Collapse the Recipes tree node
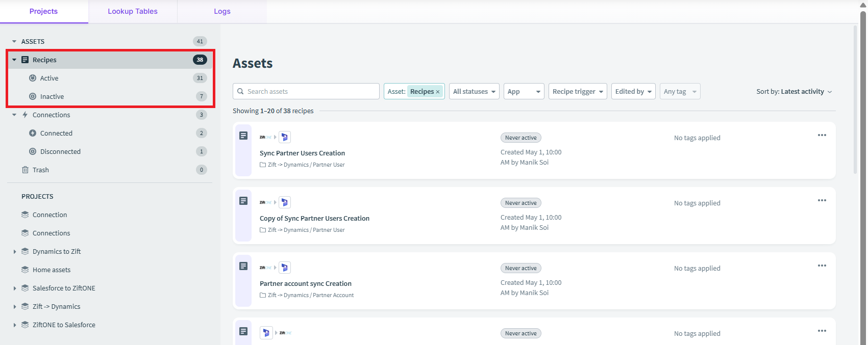Image resolution: width=868 pixels, height=345 pixels. click(x=14, y=60)
